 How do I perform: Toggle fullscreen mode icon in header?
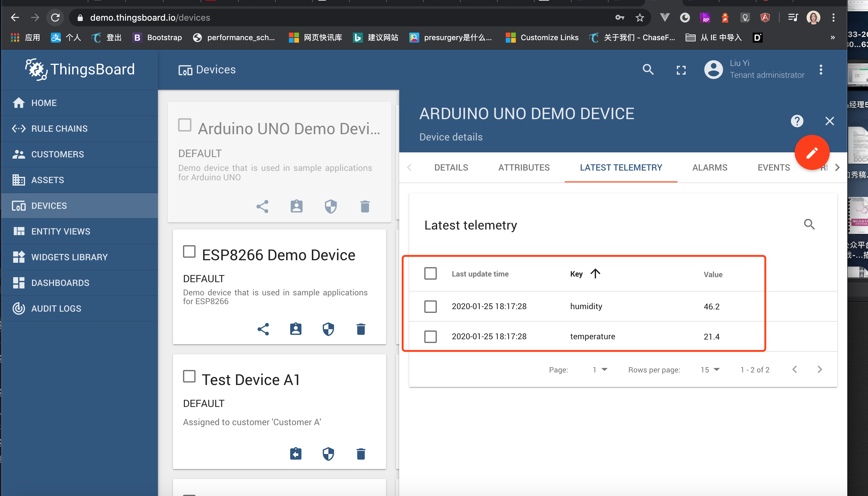pos(681,70)
